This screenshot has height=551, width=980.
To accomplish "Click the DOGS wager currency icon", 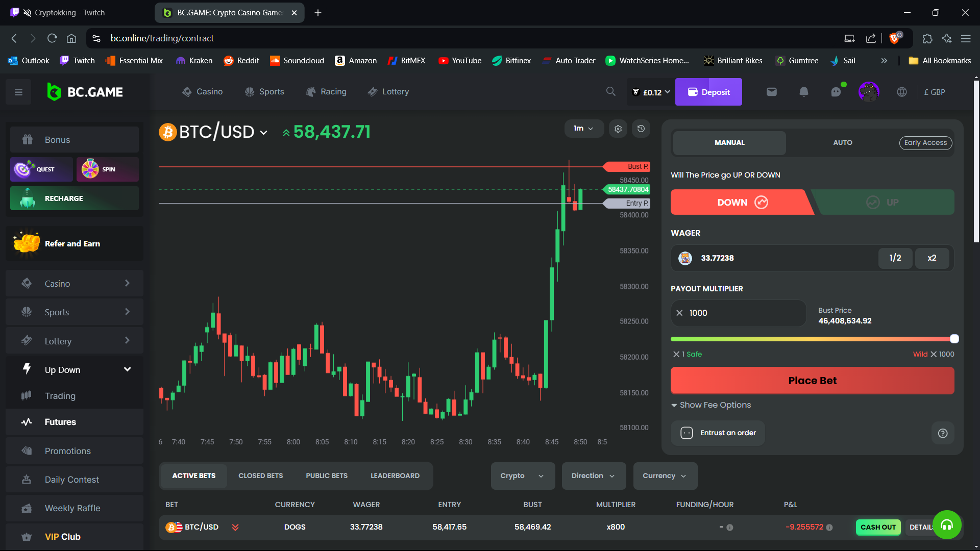I will click(685, 258).
